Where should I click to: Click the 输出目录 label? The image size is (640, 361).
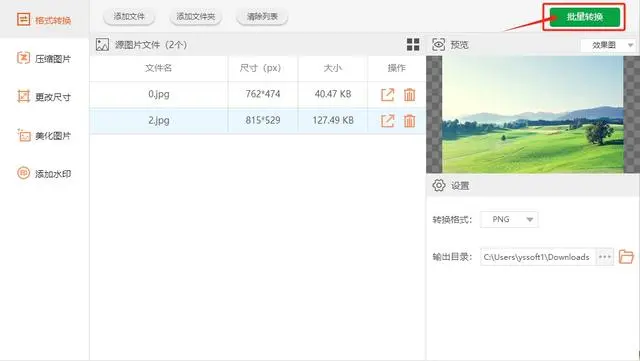[x=452, y=257]
